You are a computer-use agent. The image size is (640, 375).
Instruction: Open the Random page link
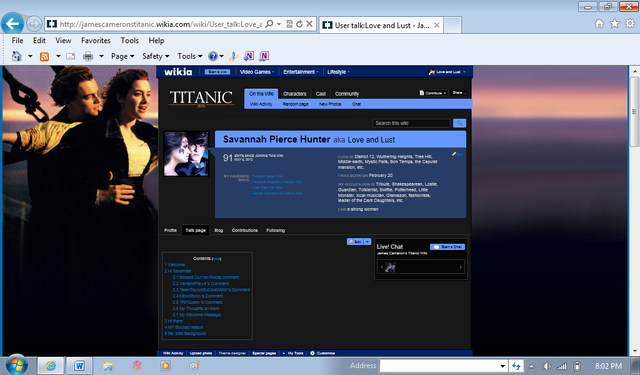(x=296, y=104)
